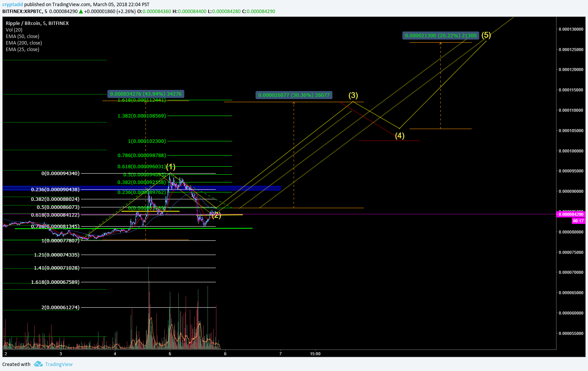Screen dimensions: 588x371
Task: Click the green 1.382(0.000108569) Fibonacci label
Action: (142, 116)
